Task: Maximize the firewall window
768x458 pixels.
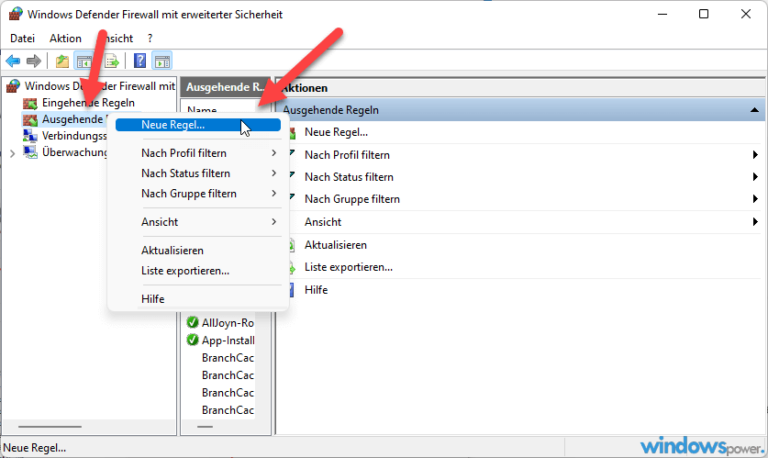Action: tap(703, 14)
